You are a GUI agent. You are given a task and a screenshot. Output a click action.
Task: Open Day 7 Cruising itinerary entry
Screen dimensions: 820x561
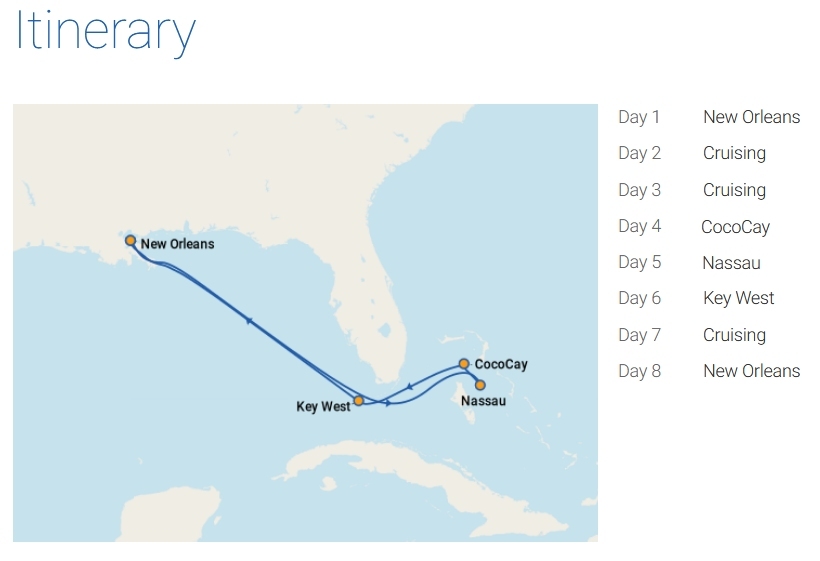click(692, 335)
